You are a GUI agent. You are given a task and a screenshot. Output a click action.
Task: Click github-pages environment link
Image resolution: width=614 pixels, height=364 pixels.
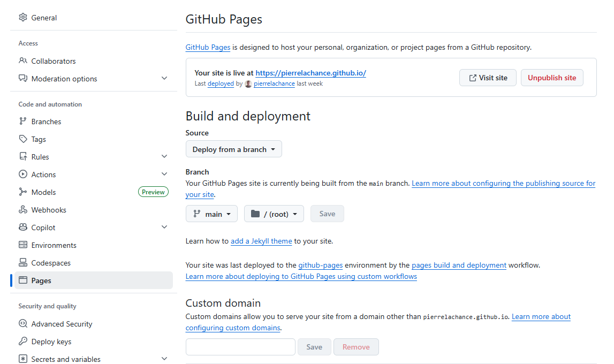[x=320, y=265]
